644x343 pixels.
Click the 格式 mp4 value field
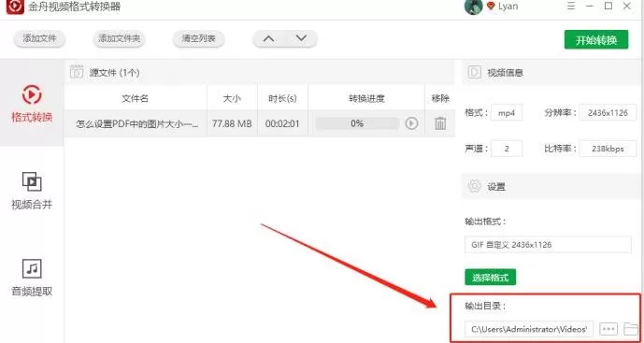pyautogui.click(x=507, y=112)
